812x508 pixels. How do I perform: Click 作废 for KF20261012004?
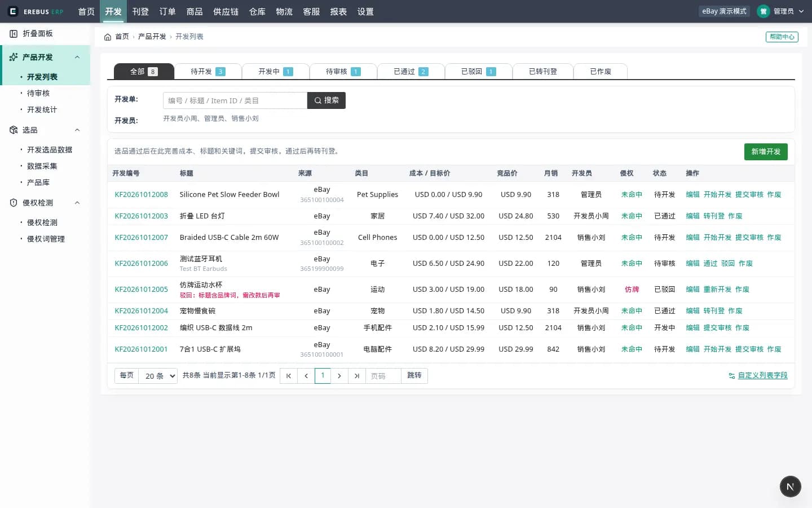click(735, 311)
